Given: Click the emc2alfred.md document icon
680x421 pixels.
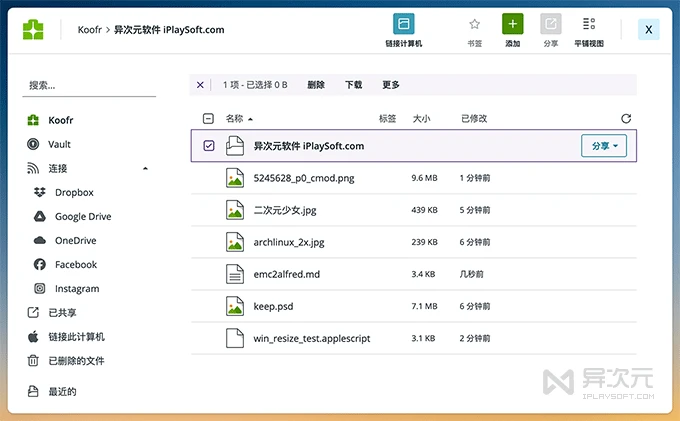Looking at the screenshot, I should (235, 274).
